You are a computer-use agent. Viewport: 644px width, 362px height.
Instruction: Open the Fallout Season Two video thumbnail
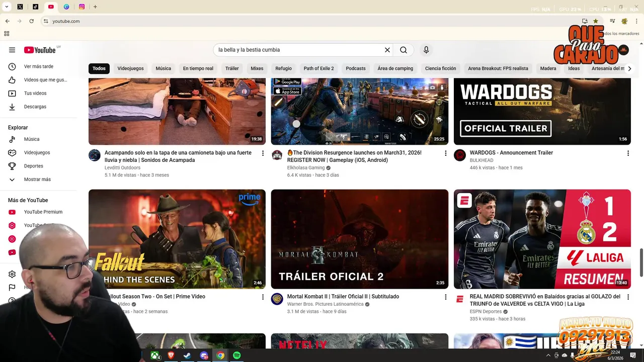click(x=177, y=239)
